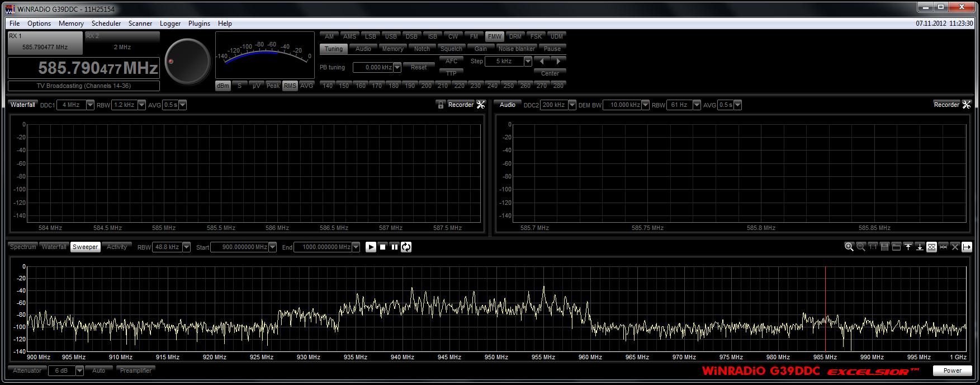980x385 pixels.
Task: Open DDC1 bandwidth 4 MHz dropdown
Action: pyautogui.click(x=91, y=105)
